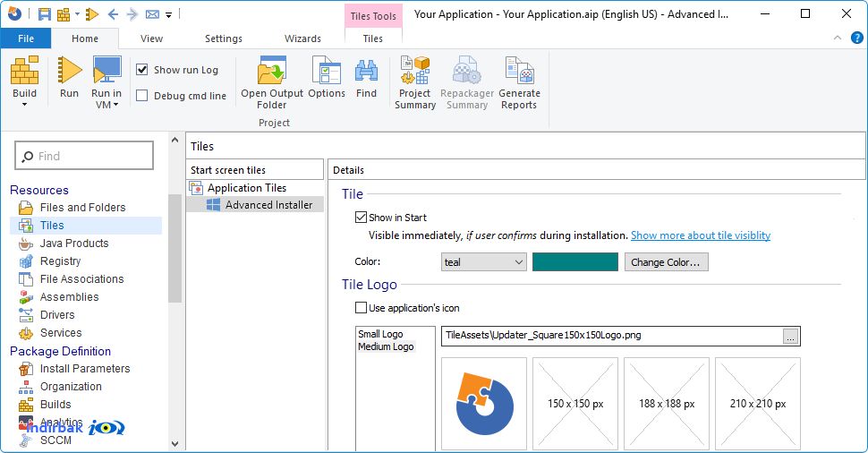The width and height of the screenshot is (868, 453).
Task: Open the teal color dropdown
Action: click(x=484, y=262)
